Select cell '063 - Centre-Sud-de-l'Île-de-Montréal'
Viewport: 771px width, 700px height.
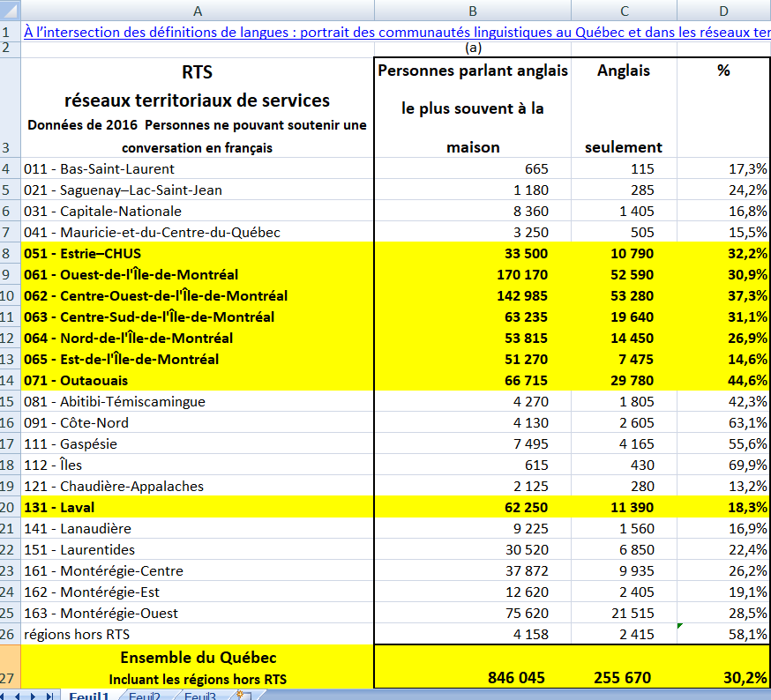pyautogui.click(x=198, y=316)
